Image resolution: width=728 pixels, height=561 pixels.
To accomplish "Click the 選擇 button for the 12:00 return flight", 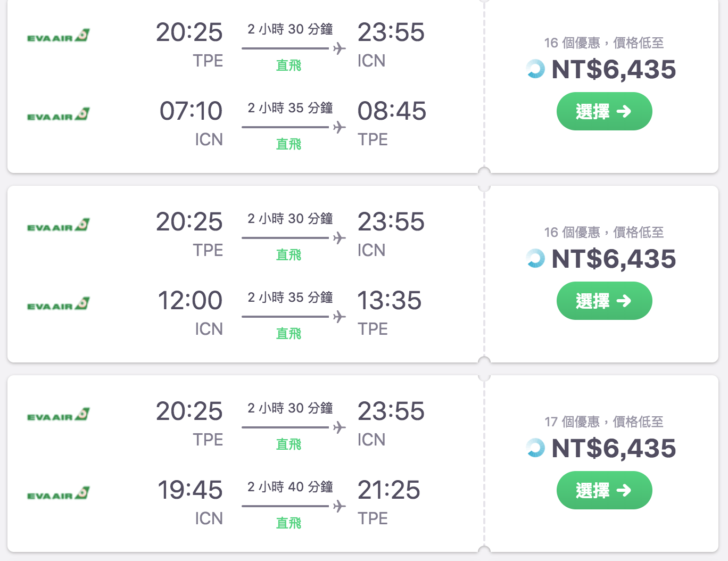I will pyautogui.click(x=604, y=301).
